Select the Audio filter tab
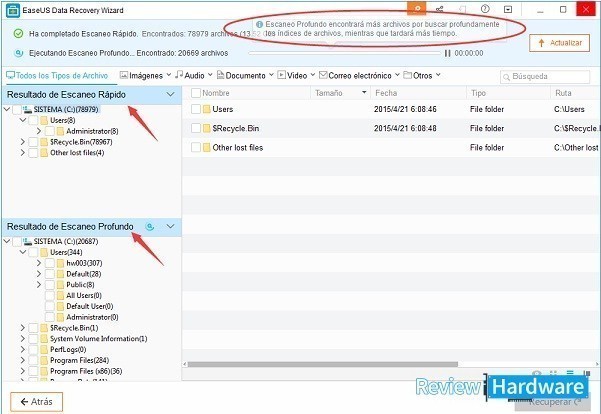Viewport: 601px width, 414px height. click(190, 76)
